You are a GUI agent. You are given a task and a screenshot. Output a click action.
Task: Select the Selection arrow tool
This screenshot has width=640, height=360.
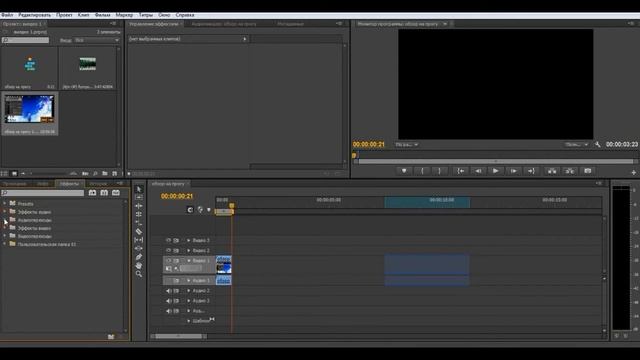pos(139,189)
